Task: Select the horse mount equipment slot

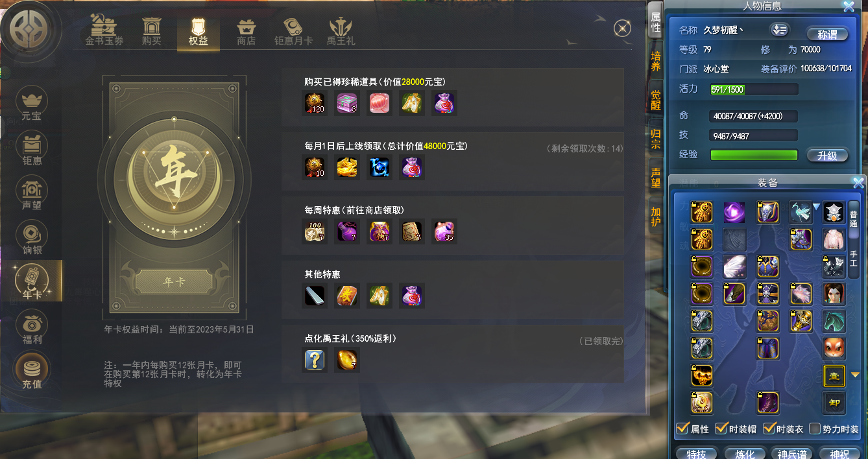Action: pos(834,321)
